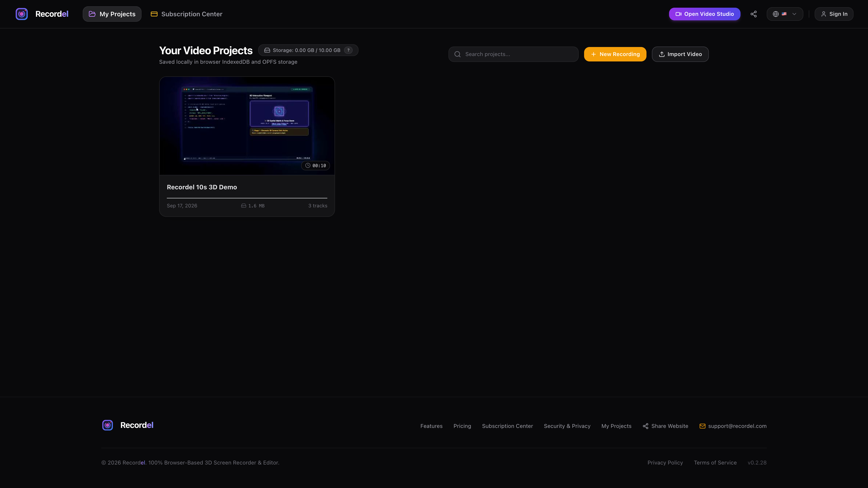Open Security & Privacy footer link
This screenshot has width=868, height=488.
[567, 426]
